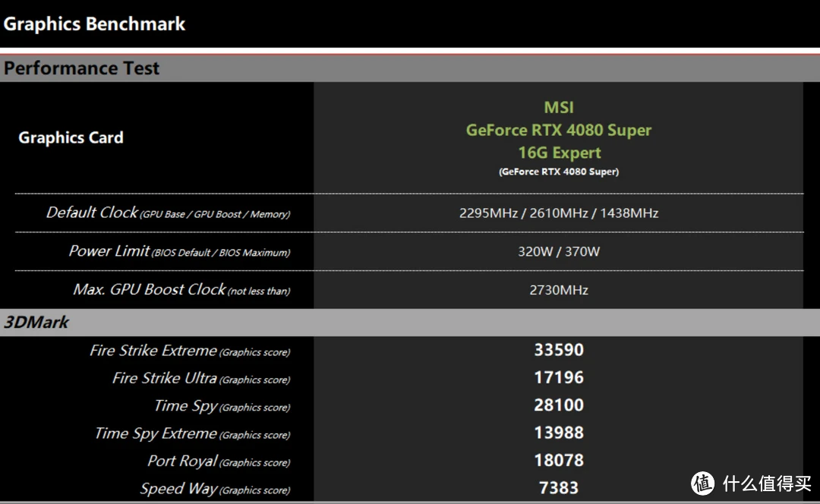Screen dimensions: 820x504
Task: Click the Default Clock row label
Action: [168, 213]
